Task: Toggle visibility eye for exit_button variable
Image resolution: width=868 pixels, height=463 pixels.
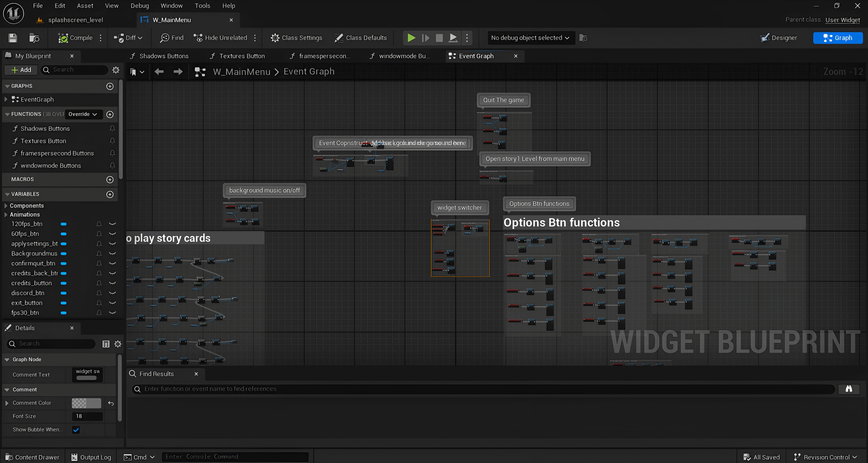Action: (112, 303)
